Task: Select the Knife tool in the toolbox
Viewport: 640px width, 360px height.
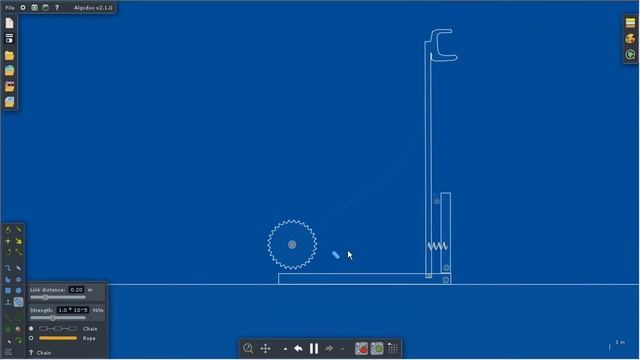Action: point(18,230)
